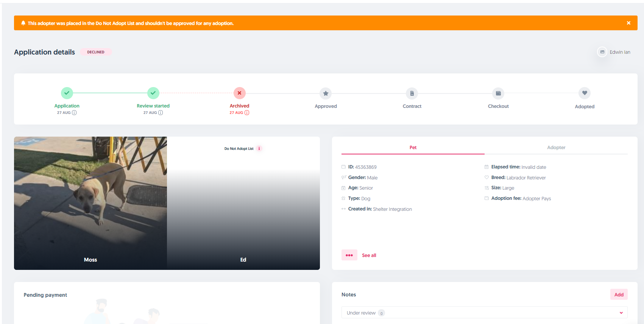Add a new note
Image resolution: width=644 pixels, height=324 pixels.
[619, 294]
